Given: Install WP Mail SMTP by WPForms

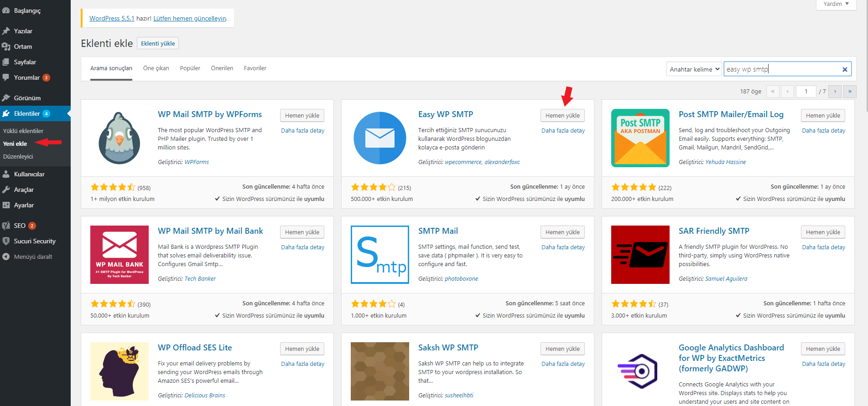Looking at the screenshot, I should [x=302, y=116].
